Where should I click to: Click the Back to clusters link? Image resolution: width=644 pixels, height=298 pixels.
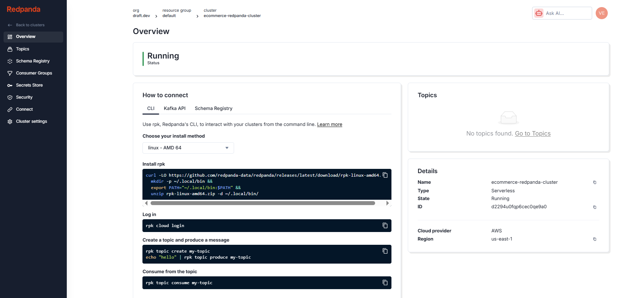tap(30, 25)
